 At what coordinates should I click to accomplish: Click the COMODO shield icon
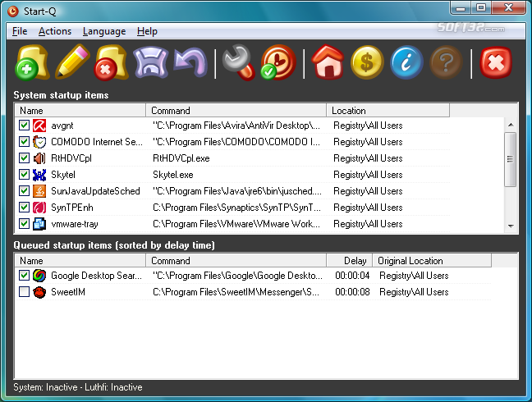[x=39, y=142]
